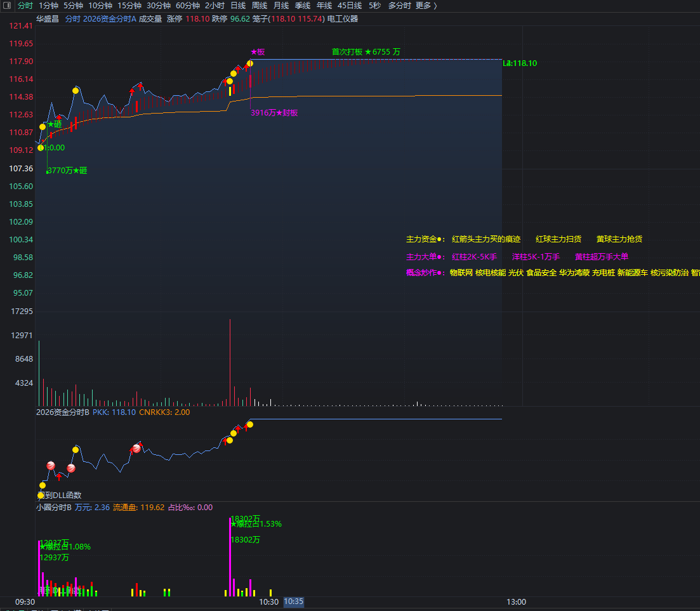Click the 充电桩 concept tag
Viewport: 700px width, 611px height.
coord(603,273)
